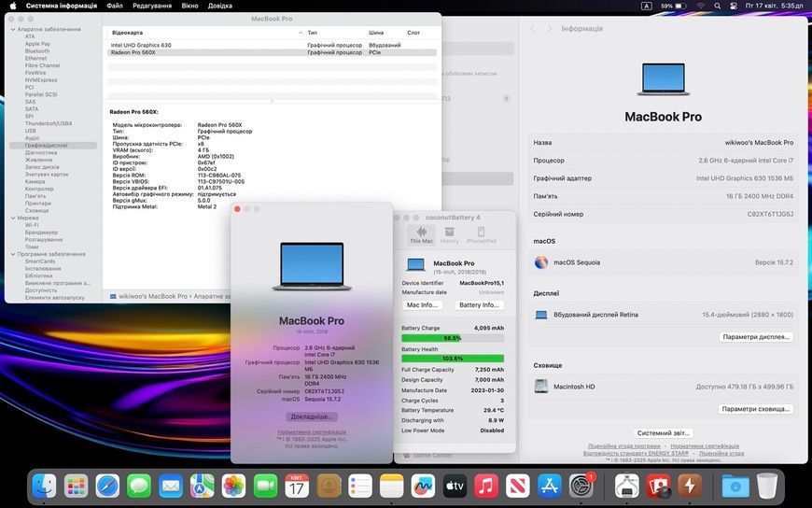812x508 pixels.
Task: Click System Information chip icon in Dock
Action: pyautogui.click(x=626, y=487)
